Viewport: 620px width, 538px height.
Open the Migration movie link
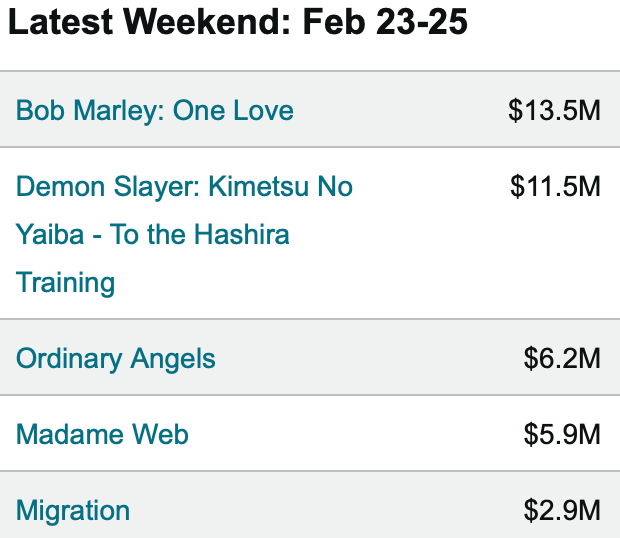coord(73,511)
